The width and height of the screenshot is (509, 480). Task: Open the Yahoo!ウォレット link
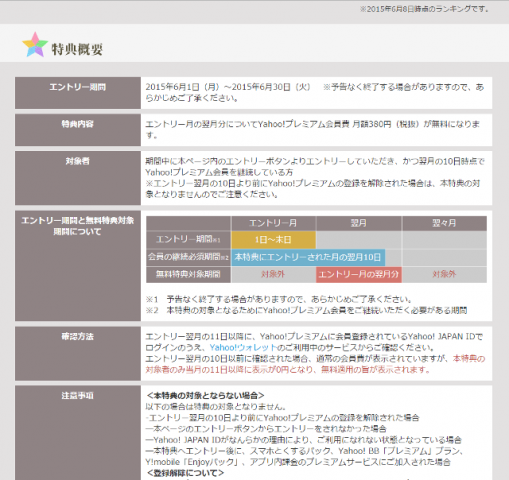[243, 348]
